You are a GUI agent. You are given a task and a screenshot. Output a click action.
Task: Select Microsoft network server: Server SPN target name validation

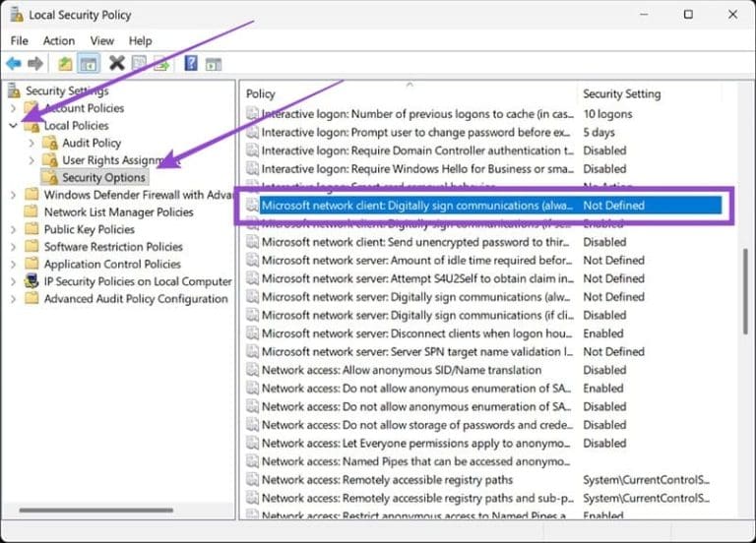click(x=417, y=352)
